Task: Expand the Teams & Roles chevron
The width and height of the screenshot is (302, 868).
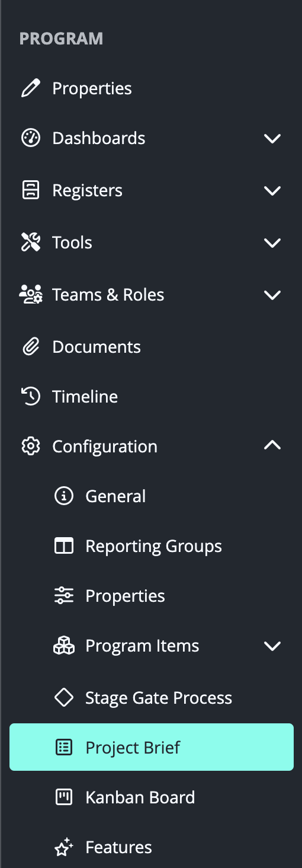Action: tap(272, 295)
